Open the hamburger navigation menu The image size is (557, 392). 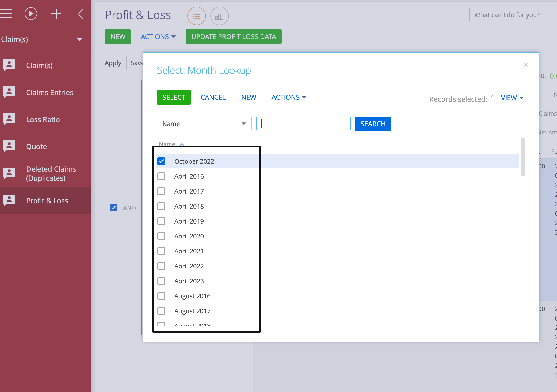[6, 14]
